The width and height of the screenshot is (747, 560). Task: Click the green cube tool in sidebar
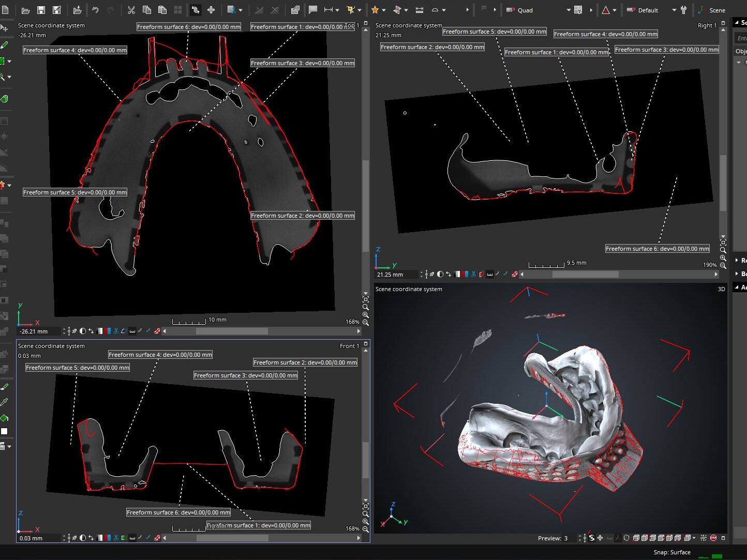click(x=5, y=98)
